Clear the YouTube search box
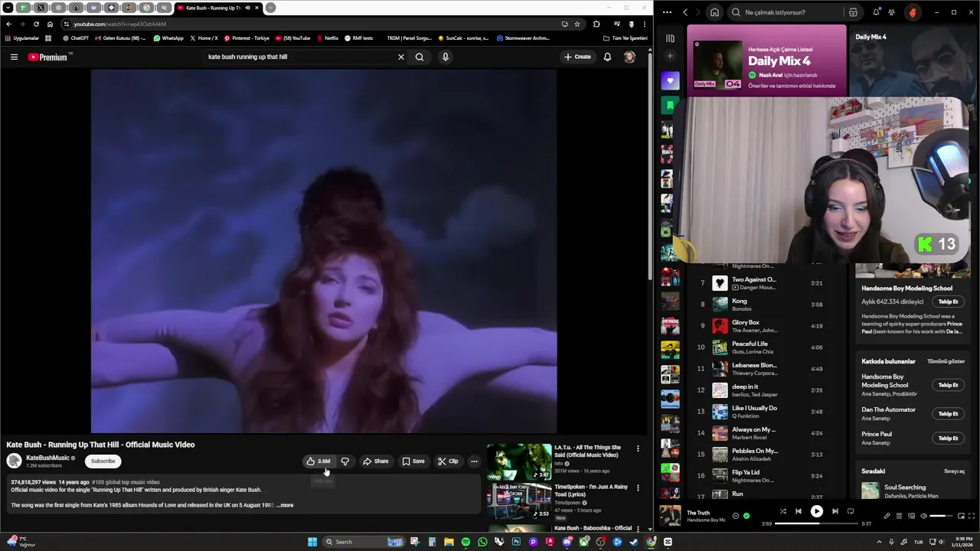980x551 pixels. (x=400, y=57)
